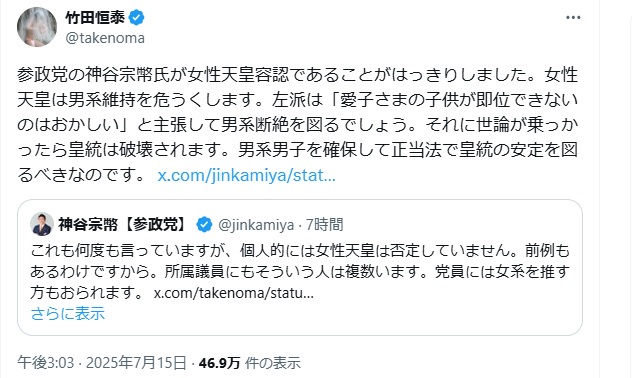This screenshot has width=632, height=378.
Task: Click the main tweet text starting 参政党の神谷宗幣氏
Action: 297,125
